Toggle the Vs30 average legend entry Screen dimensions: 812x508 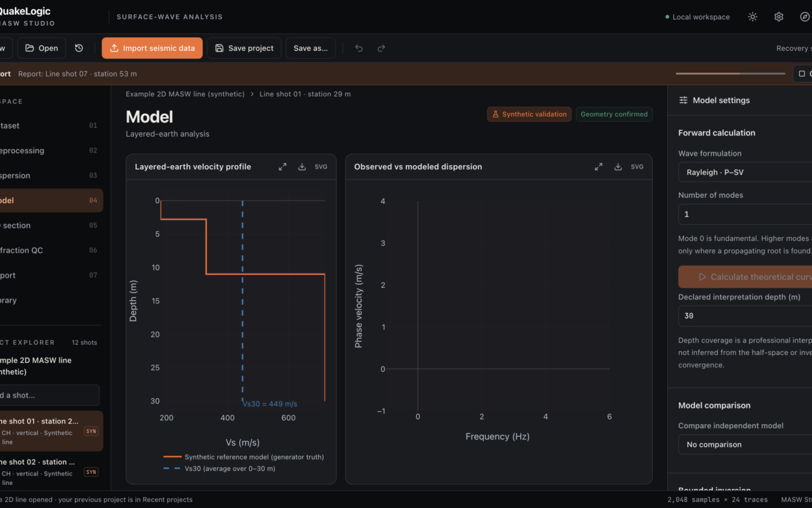pyautogui.click(x=219, y=469)
